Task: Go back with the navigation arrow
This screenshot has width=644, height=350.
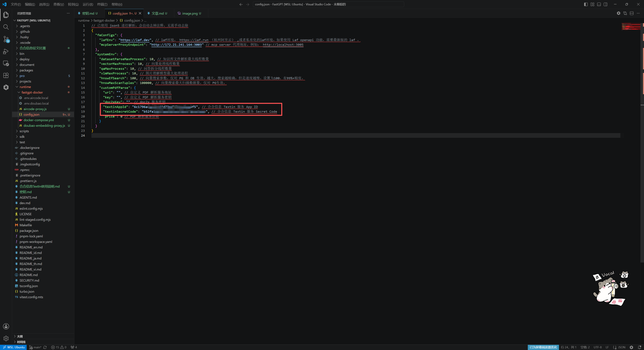Action: click(x=241, y=4)
